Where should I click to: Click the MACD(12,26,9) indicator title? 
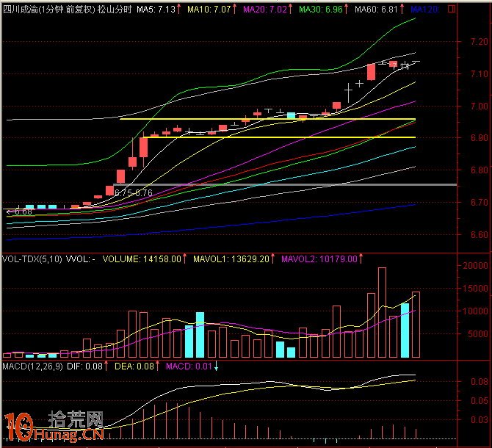coord(32,366)
